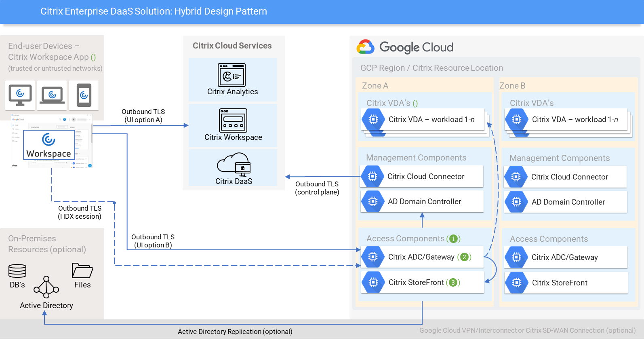Tap the mobile phone end-user device icon
Image resolution: width=644 pixels, height=340 pixels.
click(84, 95)
